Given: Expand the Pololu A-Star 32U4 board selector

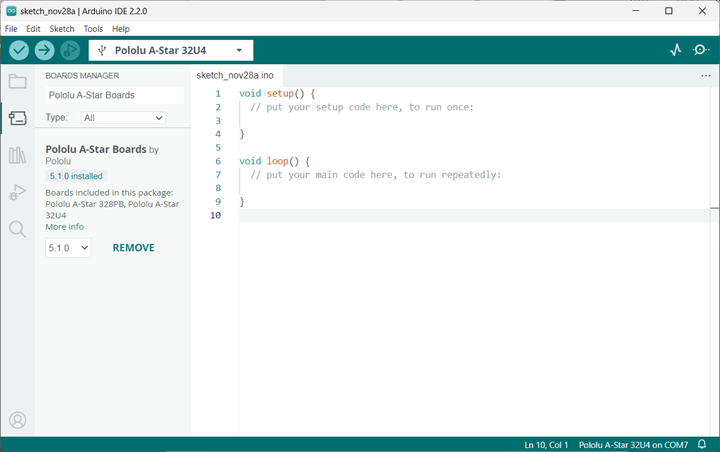Looking at the screenshot, I should (x=171, y=50).
